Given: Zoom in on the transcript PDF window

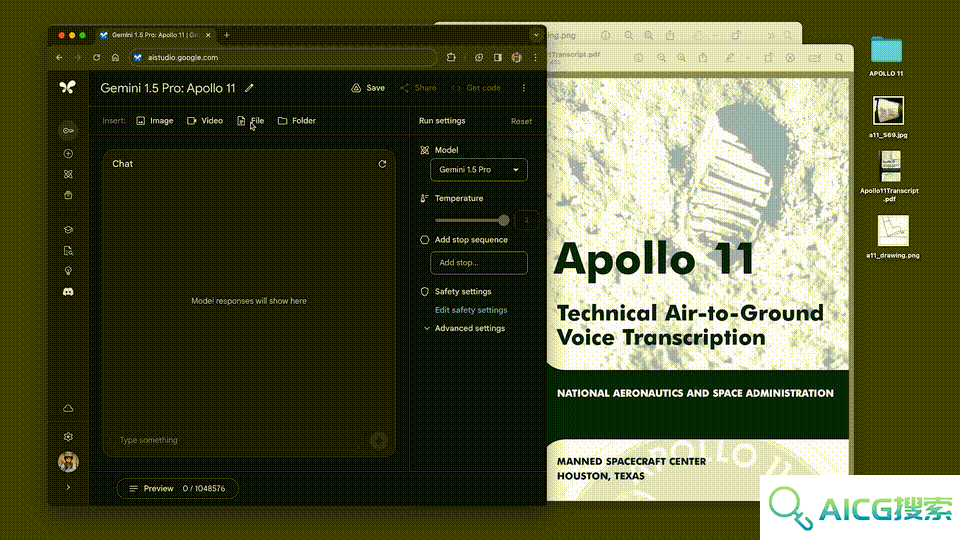Looking at the screenshot, I should pos(681,58).
